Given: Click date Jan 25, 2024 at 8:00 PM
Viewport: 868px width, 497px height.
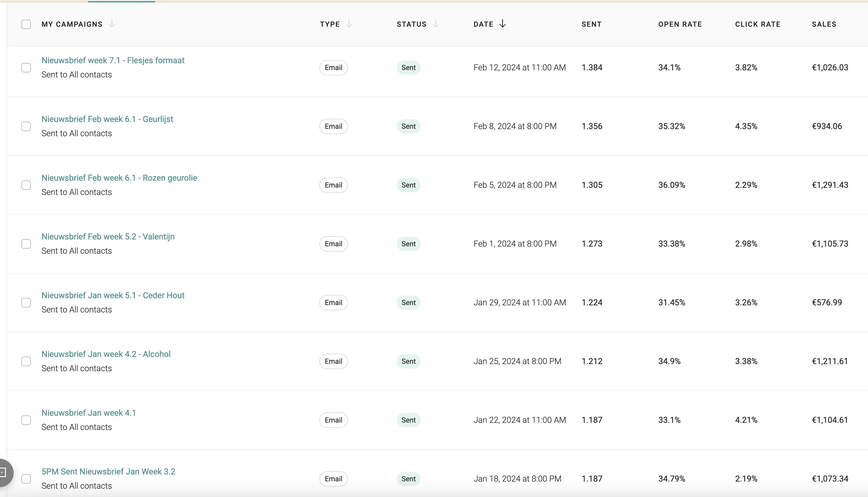Looking at the screenshot, I should [x=517, y=361].
